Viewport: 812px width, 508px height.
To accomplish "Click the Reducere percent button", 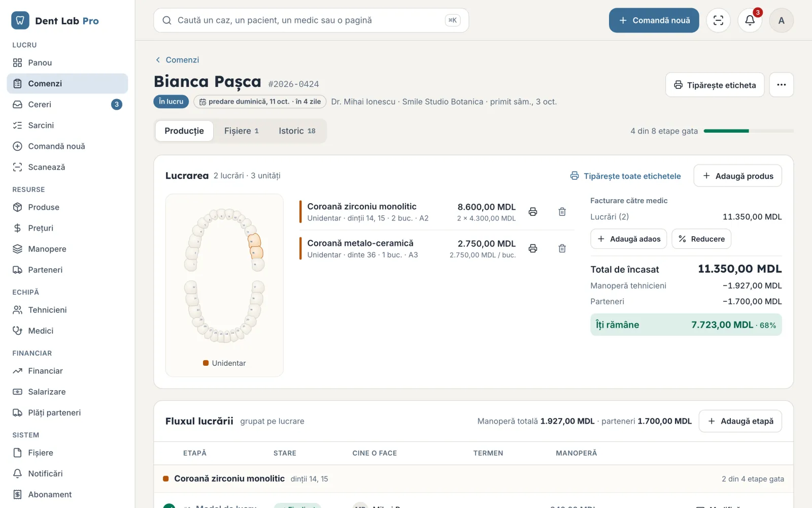I will click(701, 239).
